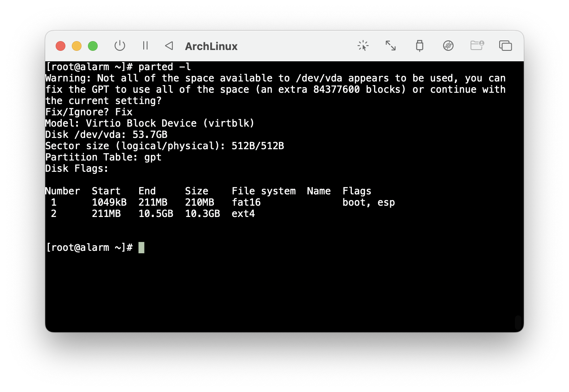Click the 'Disk Flags:' line

coord(77,169)
